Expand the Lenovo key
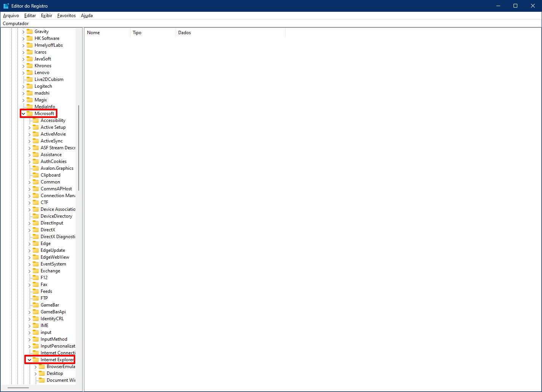The image size is (542, 392). pyautogui.click(x=24, y=73)
